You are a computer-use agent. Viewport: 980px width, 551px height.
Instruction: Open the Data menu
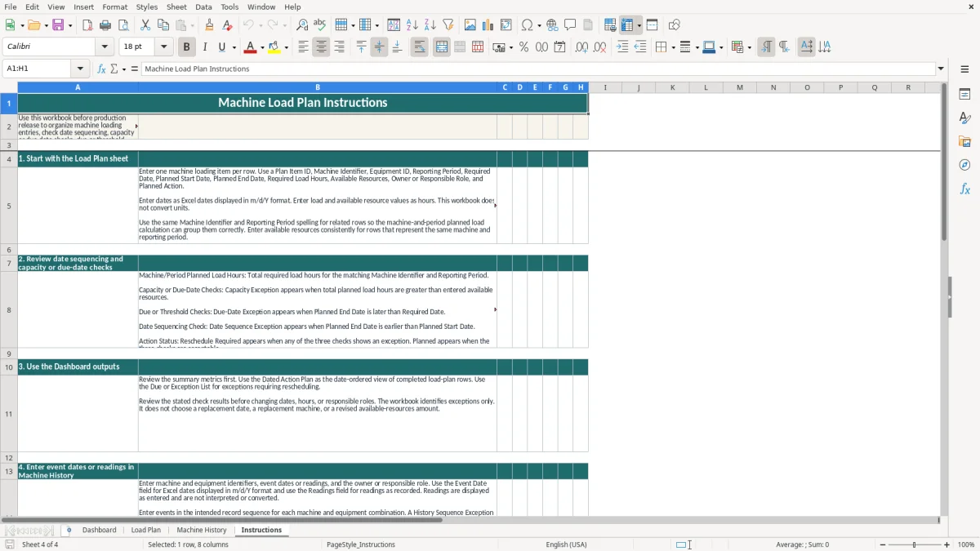point(203,7)
